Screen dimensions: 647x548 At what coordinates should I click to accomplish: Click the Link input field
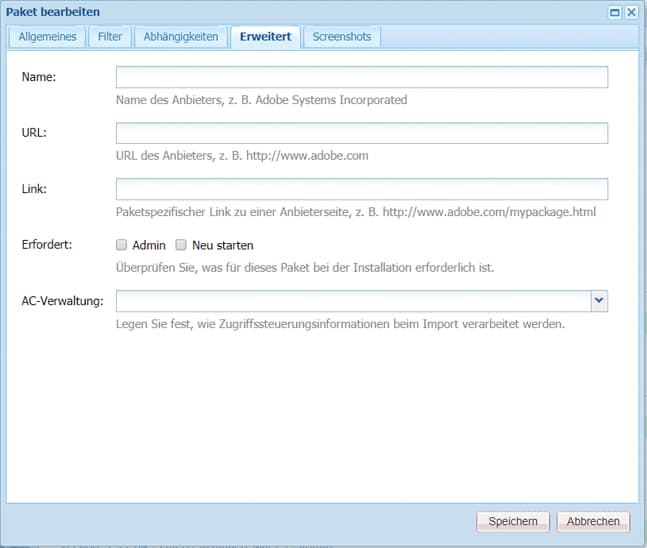click(x=361, y=189)
